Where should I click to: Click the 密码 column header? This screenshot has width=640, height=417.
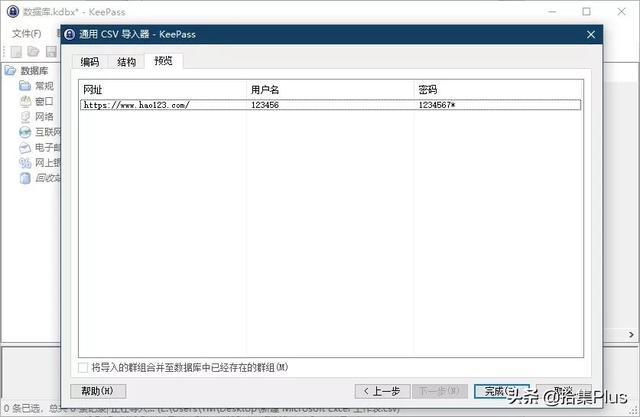click(x=498, y=89)
